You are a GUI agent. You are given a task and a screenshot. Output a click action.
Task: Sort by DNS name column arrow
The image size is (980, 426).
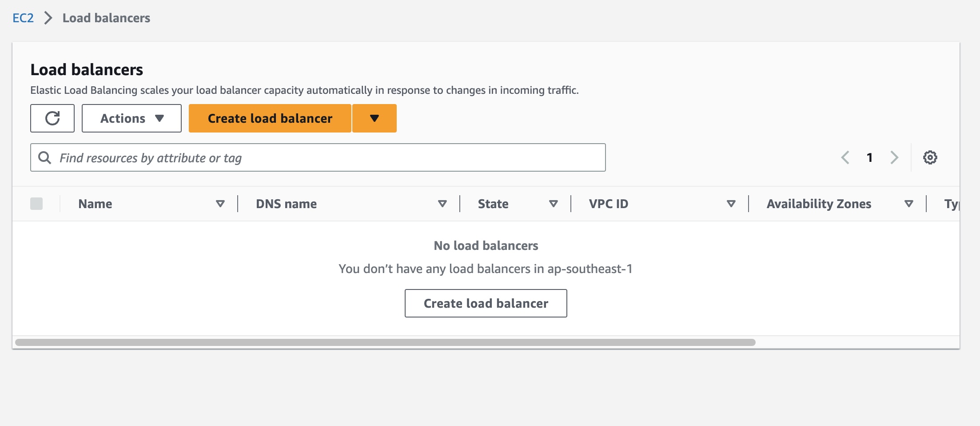pyautogui.click(x=442, y=204)
